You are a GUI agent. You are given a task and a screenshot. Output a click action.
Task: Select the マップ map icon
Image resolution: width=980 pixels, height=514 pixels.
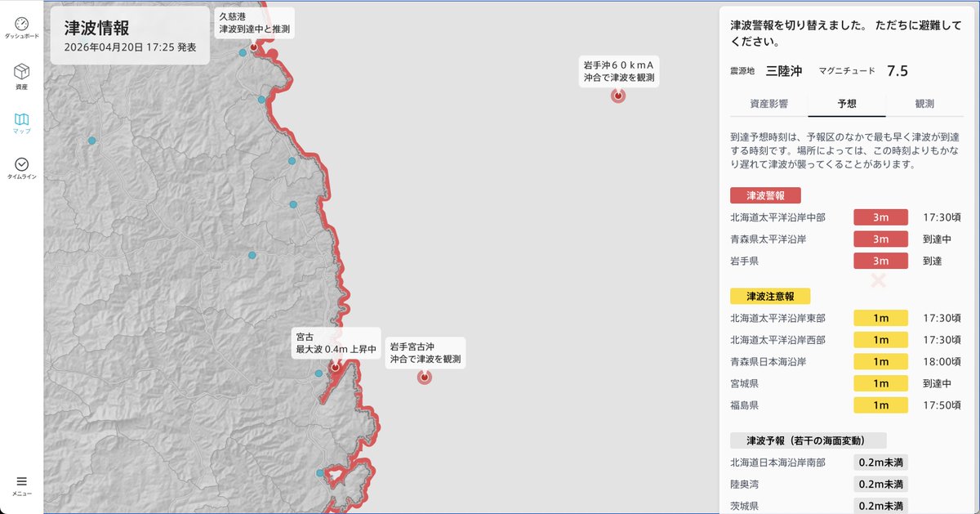[21, 119]
